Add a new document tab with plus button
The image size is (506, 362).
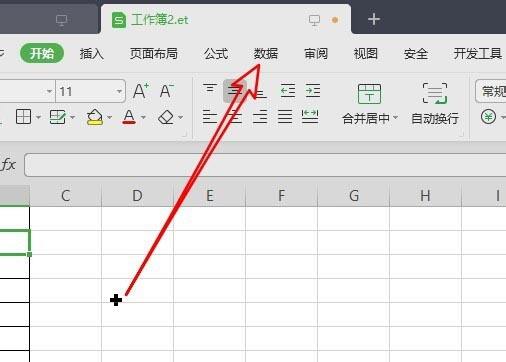(374, 19)
